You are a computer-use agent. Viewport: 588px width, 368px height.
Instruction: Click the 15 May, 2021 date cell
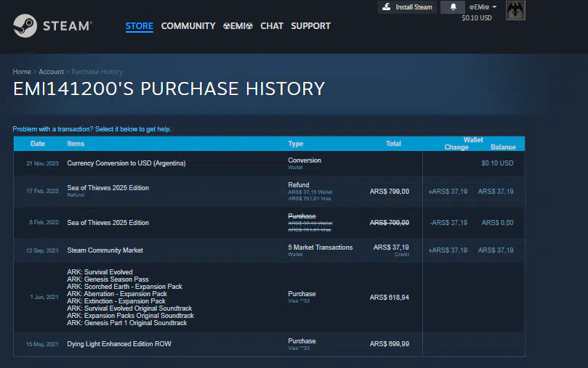coord(42,345)
